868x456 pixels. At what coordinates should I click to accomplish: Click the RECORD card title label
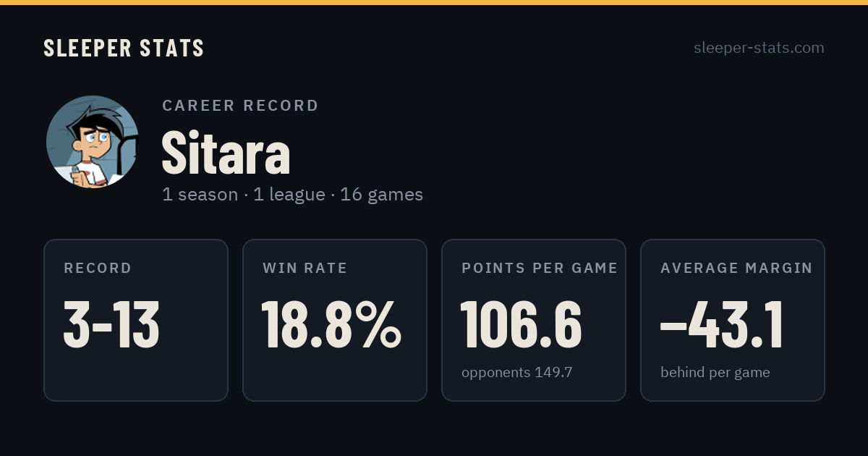(x=98, y=269)
